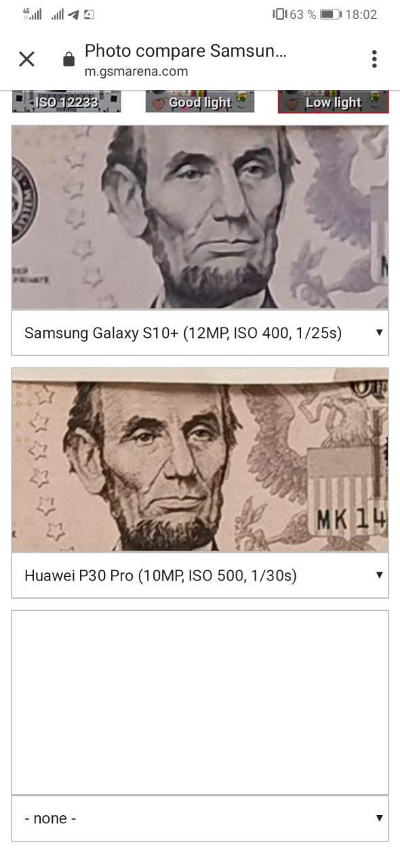Tap the Telegram notification icon

click(x=74, y=14)
